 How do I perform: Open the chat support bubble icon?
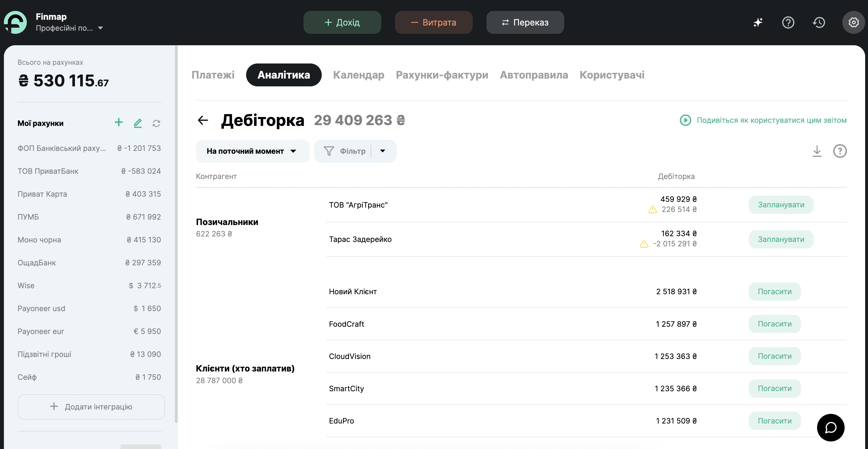pyautogui.click(x=831, y=427)
